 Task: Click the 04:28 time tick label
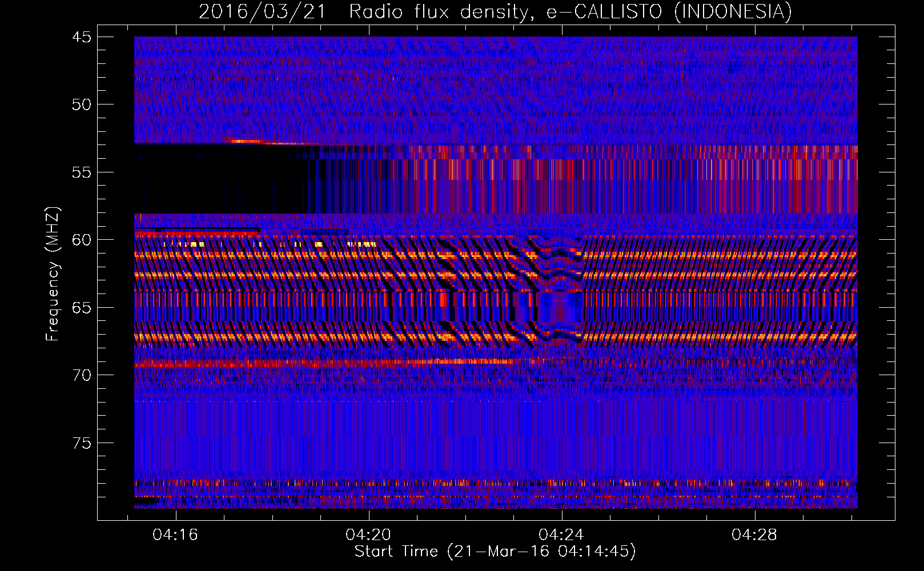pos(754,534)
